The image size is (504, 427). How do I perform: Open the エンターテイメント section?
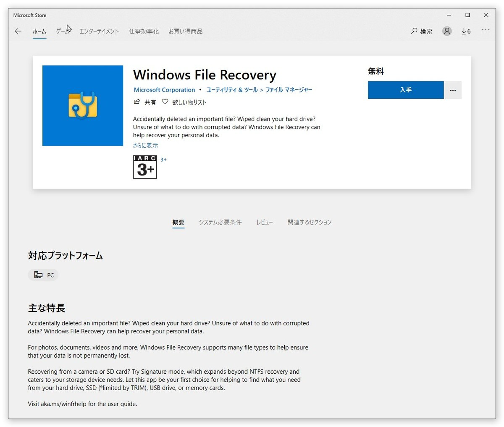pos(99,31)
